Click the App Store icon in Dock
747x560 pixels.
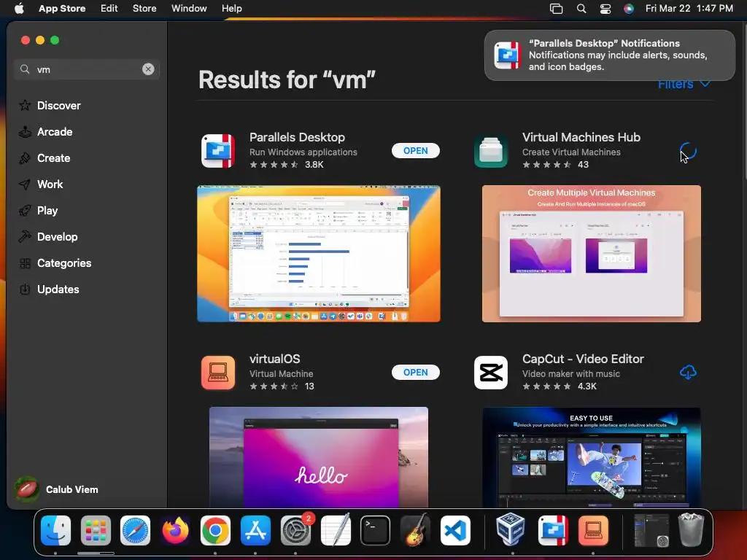(x=255, y=530)
